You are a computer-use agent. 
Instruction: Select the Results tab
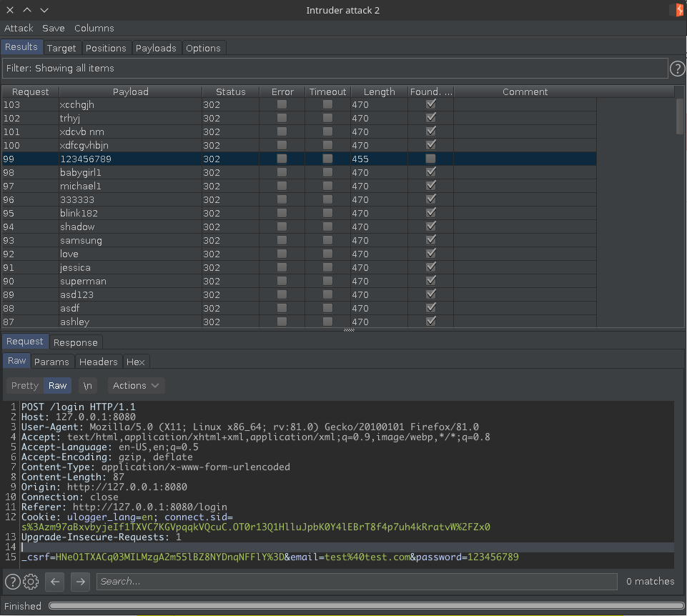tap(21, 47)
